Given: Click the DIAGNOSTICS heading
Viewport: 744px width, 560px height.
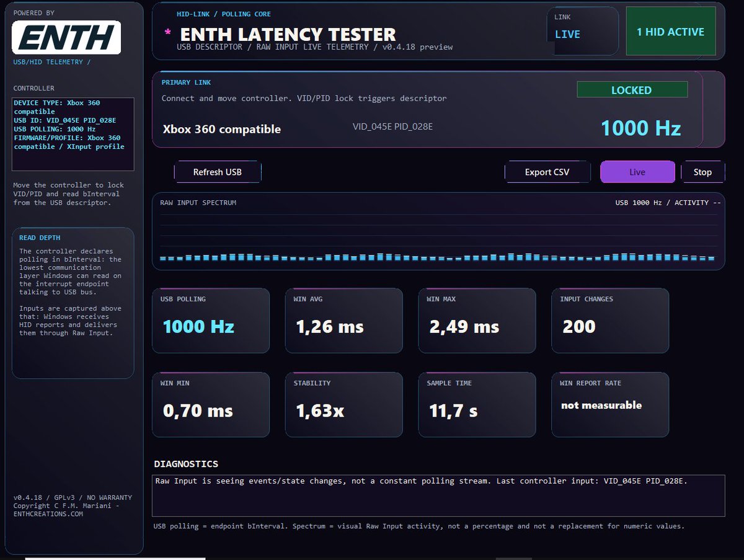Looking at the screenshot, I should pyautogui.click(x=186, y=464).
